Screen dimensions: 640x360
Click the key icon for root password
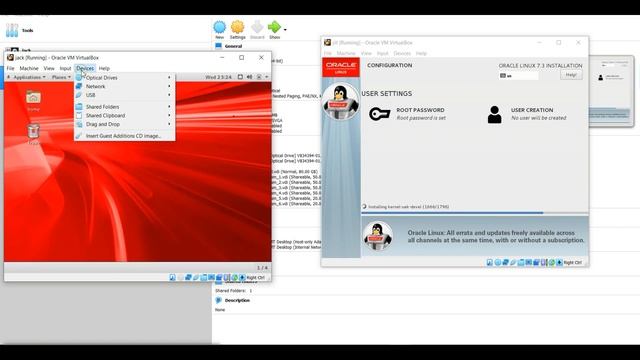pyautogui.click(x=380, y=114)
